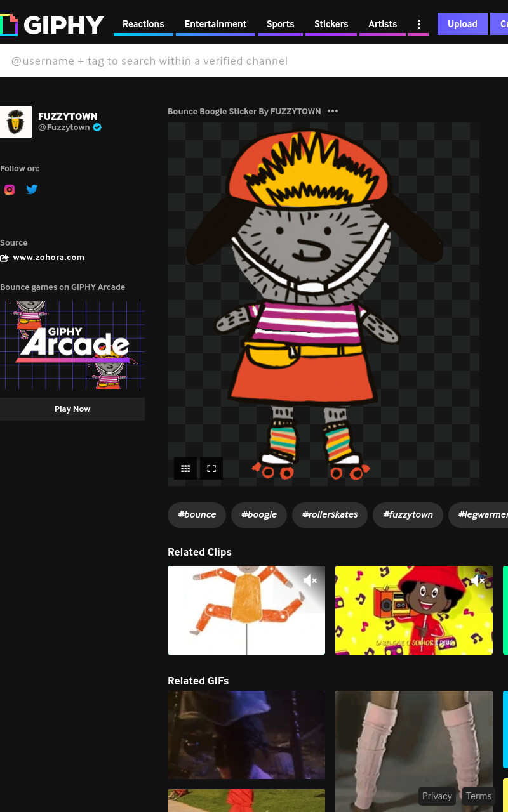Focus the channel search input field
This screenshot has width=508, height=812.
point(254,61)
